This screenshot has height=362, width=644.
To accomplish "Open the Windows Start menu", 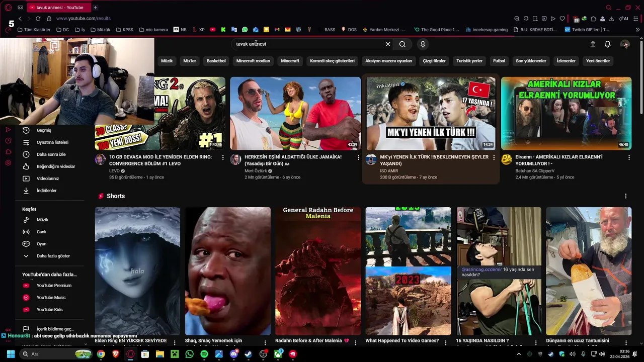I will [x=11, y=354].
